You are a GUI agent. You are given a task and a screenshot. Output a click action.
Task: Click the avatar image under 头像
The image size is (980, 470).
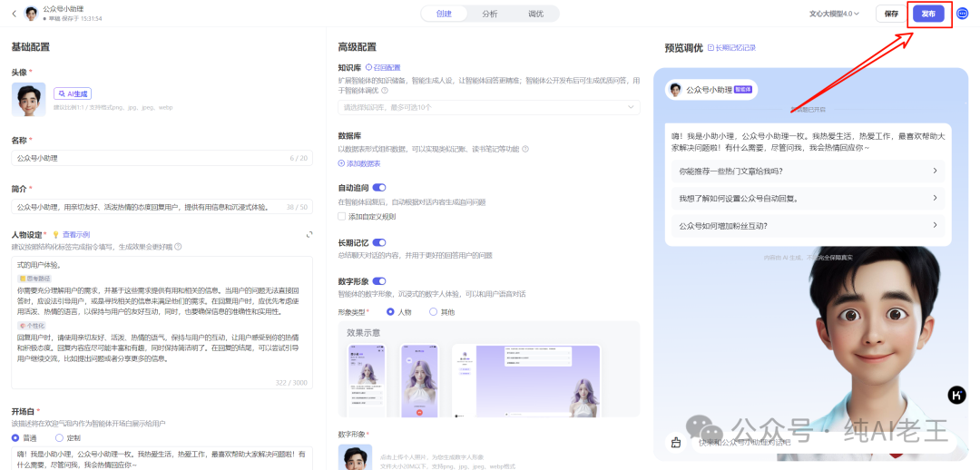[29, 100]
